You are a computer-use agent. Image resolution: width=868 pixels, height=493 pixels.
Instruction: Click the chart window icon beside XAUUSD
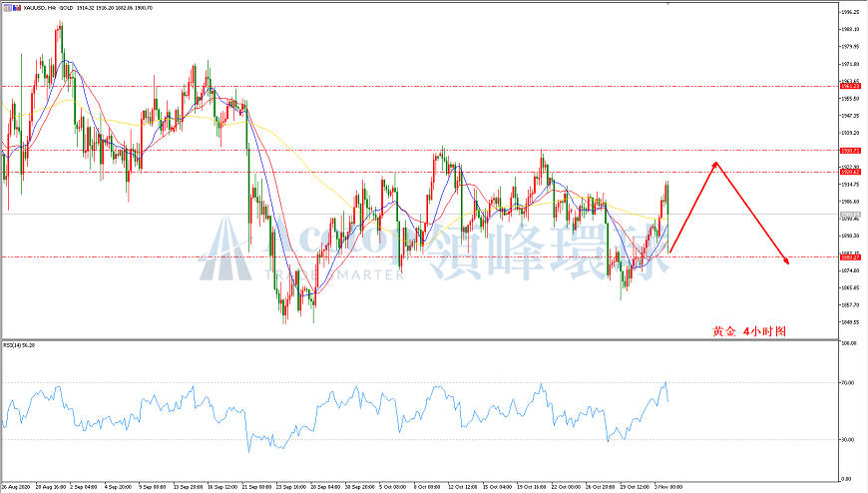coord(7,8)
